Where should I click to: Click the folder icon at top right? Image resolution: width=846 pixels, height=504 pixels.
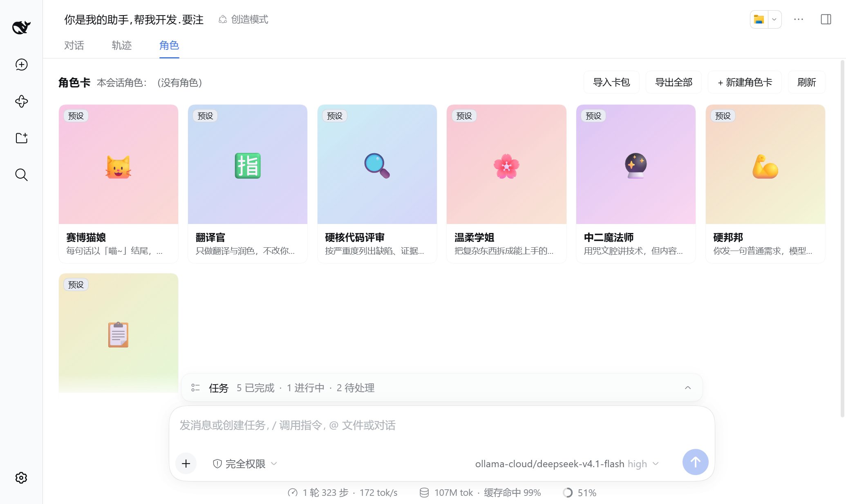(759, 19)
